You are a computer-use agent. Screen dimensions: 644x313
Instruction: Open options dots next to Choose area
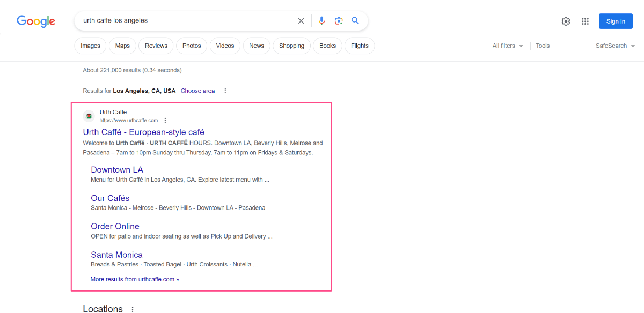click(x=225, y=91)
